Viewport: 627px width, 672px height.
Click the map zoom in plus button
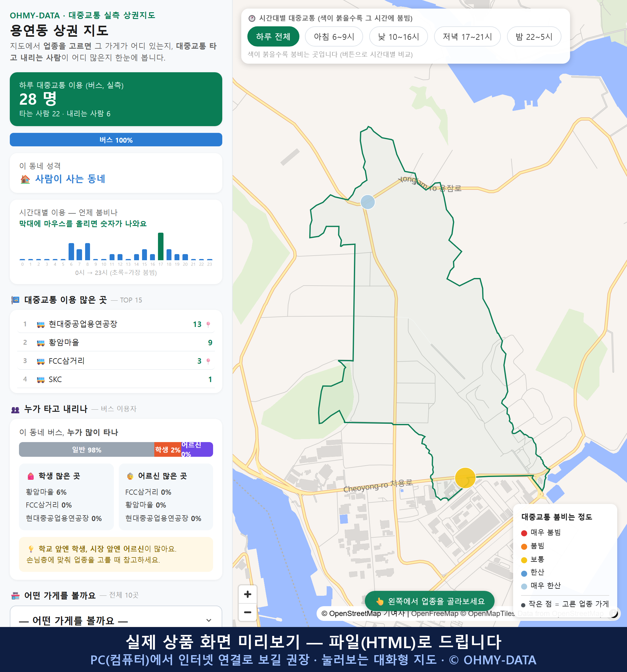(x=247, y=594)
